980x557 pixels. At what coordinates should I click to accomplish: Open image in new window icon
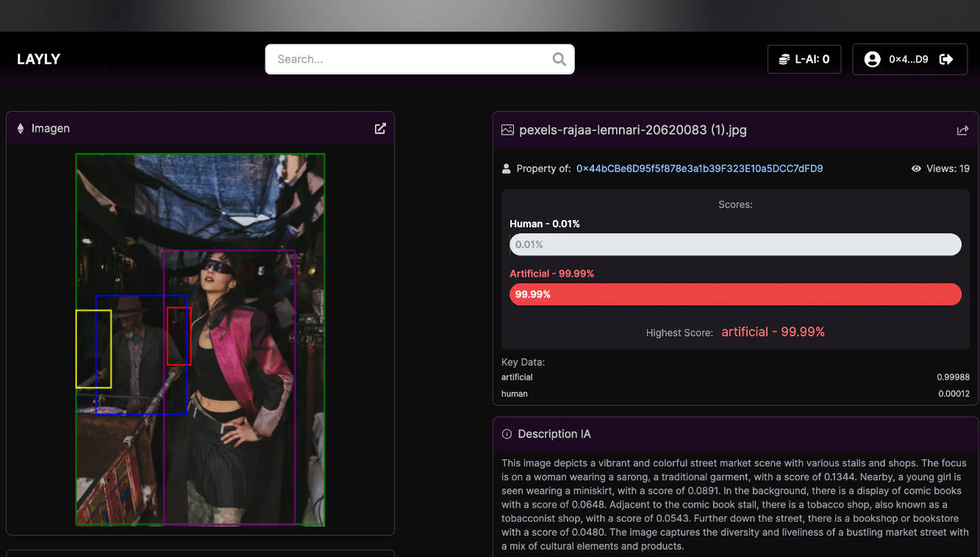coord(380,129)
